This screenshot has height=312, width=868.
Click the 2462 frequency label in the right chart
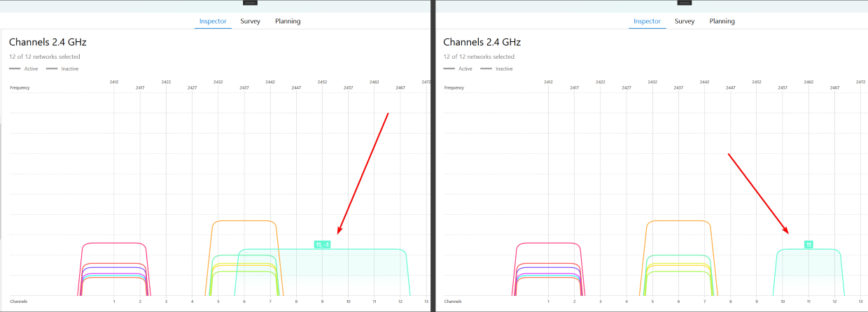click(x=808, y=82)
